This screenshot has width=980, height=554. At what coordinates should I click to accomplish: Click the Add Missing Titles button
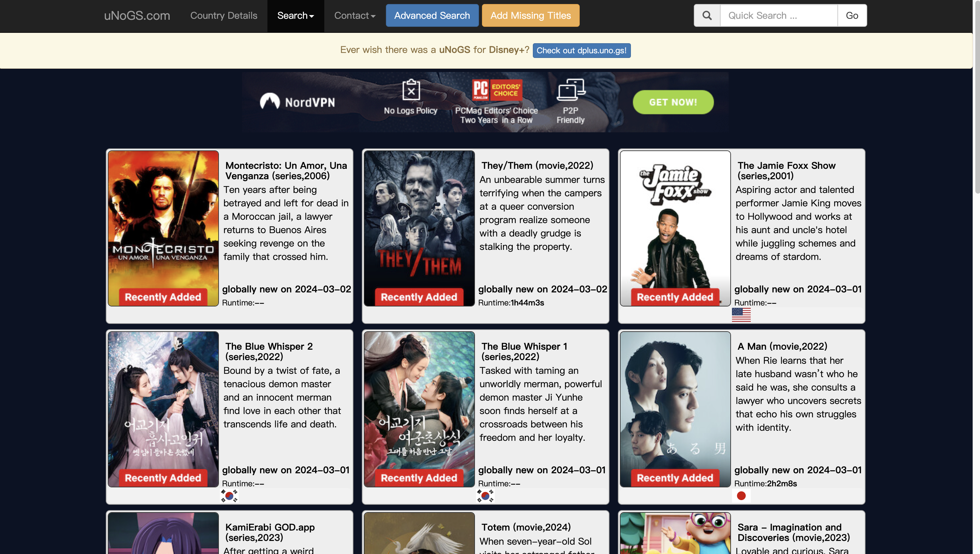530,16
